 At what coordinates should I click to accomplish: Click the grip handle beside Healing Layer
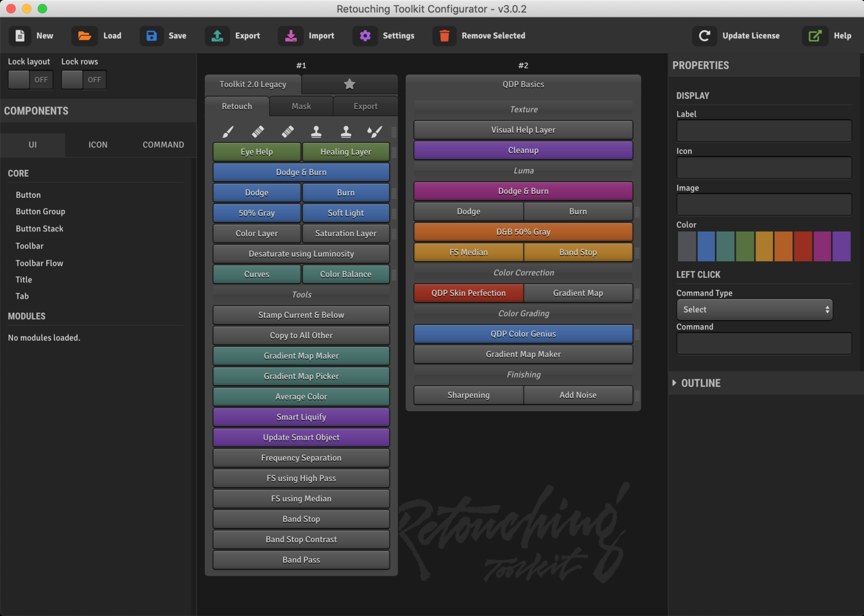tap(394, 152)
